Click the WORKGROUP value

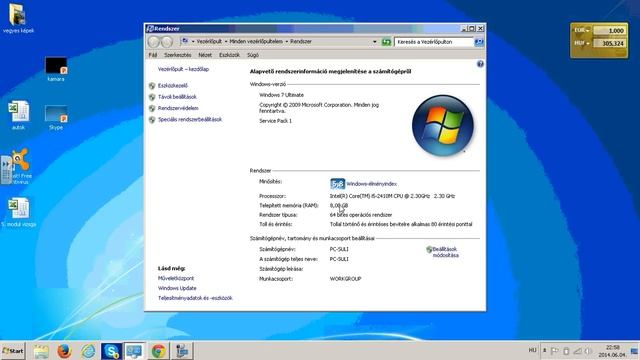[x=345, y=279]
